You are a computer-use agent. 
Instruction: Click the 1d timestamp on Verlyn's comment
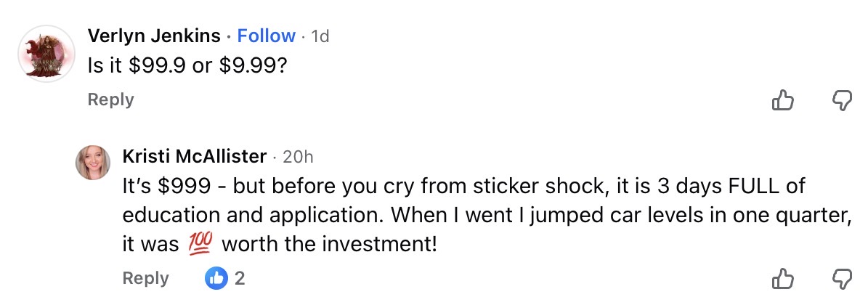point(320,36)
